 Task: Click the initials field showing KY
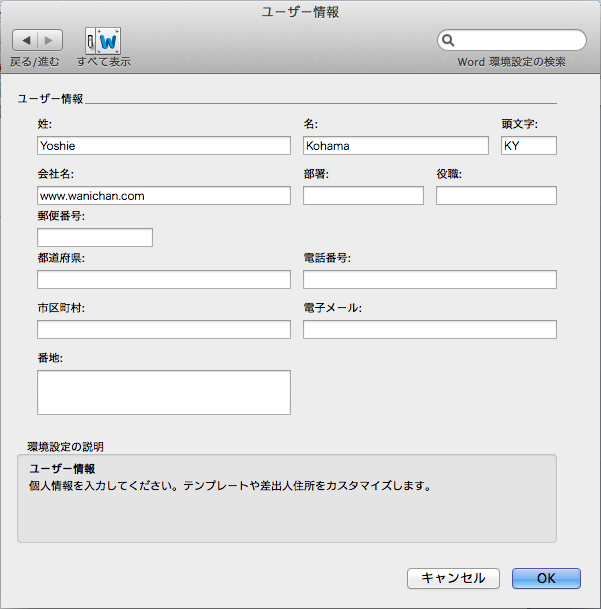[528, 145]
